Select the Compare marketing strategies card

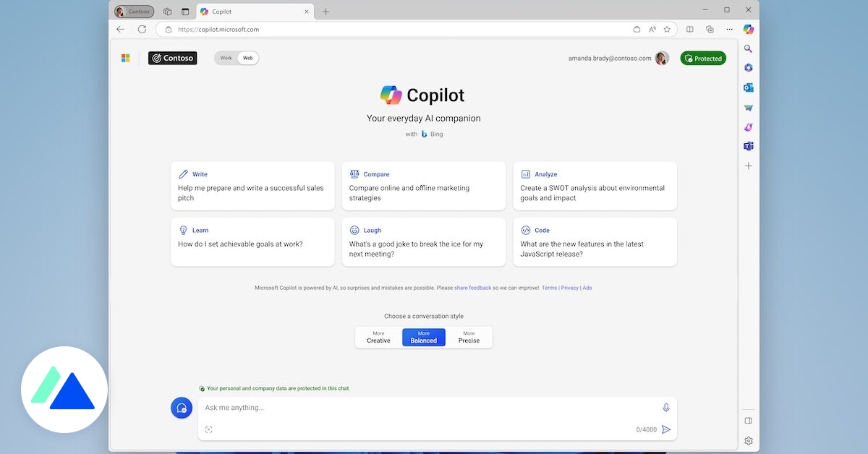(424, 186)
